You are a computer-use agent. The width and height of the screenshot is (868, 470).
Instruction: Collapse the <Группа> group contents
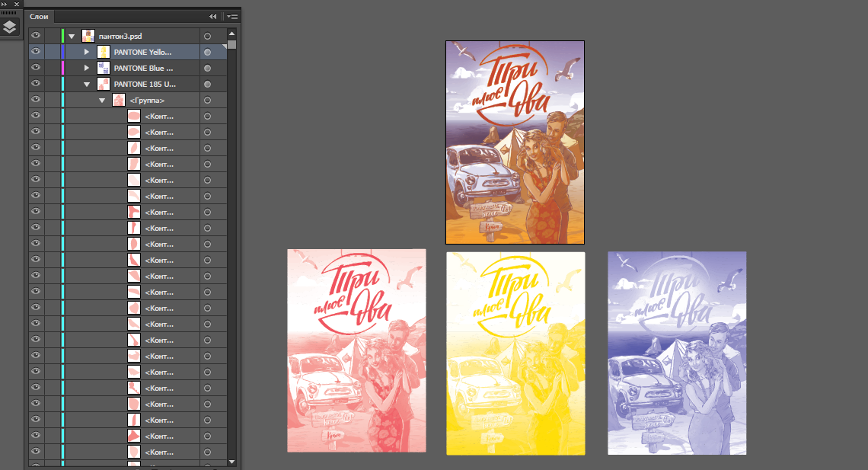click(x=102, y=101)
